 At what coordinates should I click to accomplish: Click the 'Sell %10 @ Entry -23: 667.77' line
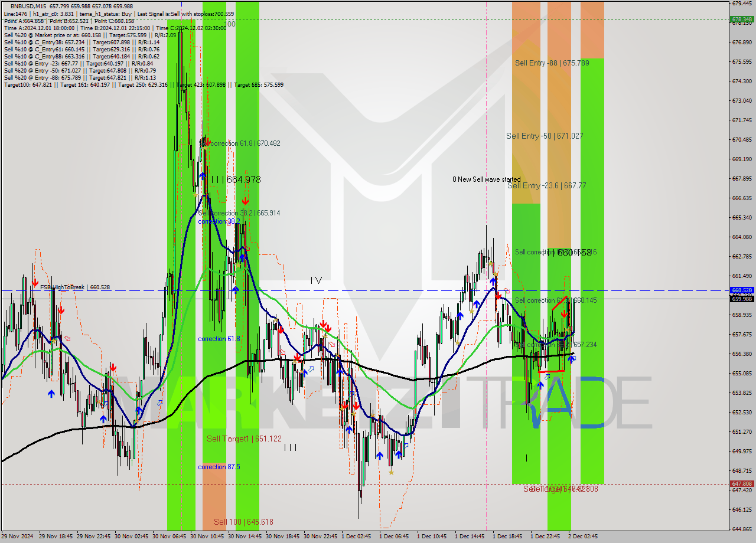[x=79, y=64]
